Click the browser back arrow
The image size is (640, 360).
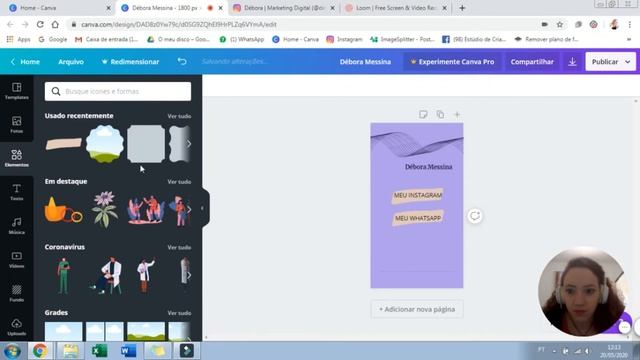click(x=10, y=24)
